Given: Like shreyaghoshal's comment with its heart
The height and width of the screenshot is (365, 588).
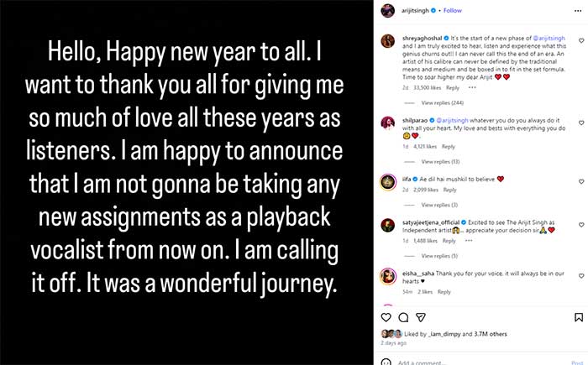Looking at the screenshot, I should pyautogui.click(x=581, y=42).
